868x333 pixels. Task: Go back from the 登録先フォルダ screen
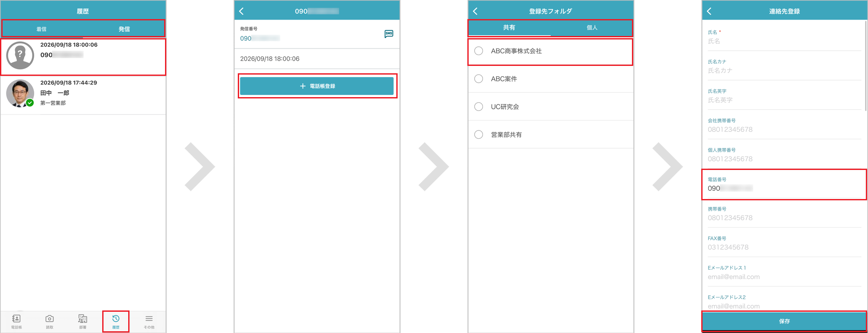click(475, 11)
